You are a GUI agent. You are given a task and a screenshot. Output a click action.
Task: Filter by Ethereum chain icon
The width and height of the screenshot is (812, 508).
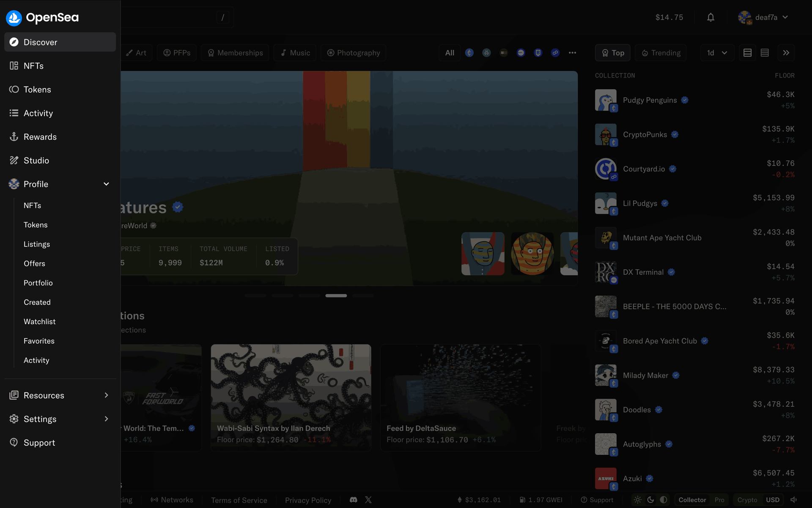(x=469, y=53)
